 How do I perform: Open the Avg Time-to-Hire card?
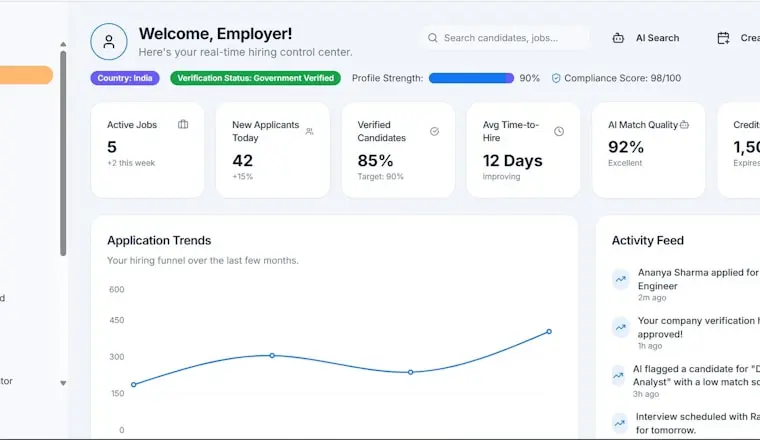[523, 150]
